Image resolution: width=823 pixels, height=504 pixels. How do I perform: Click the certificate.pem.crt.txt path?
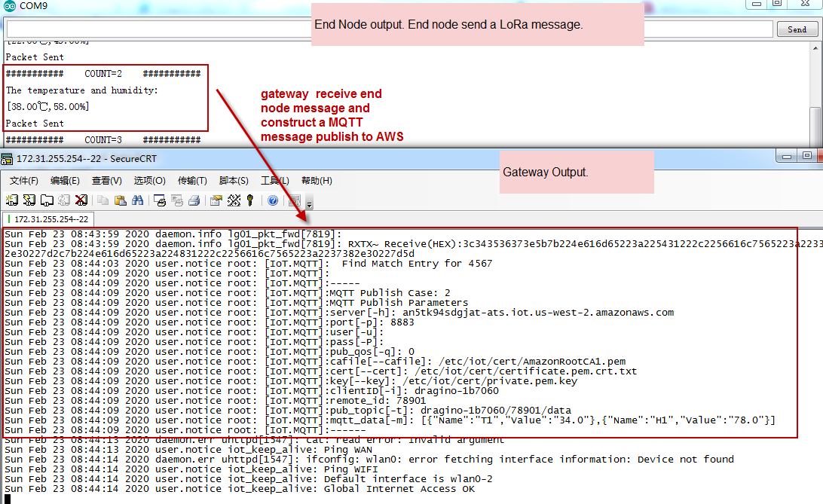526,371
